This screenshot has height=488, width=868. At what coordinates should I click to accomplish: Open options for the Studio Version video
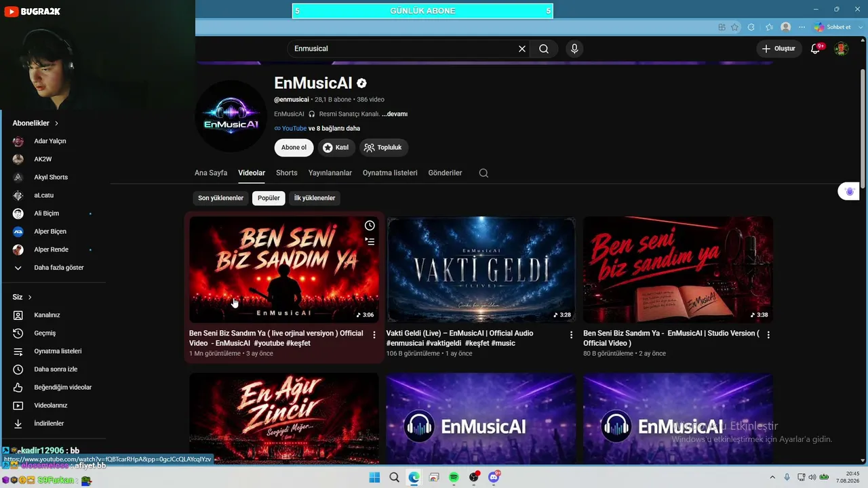coord(768,335)
